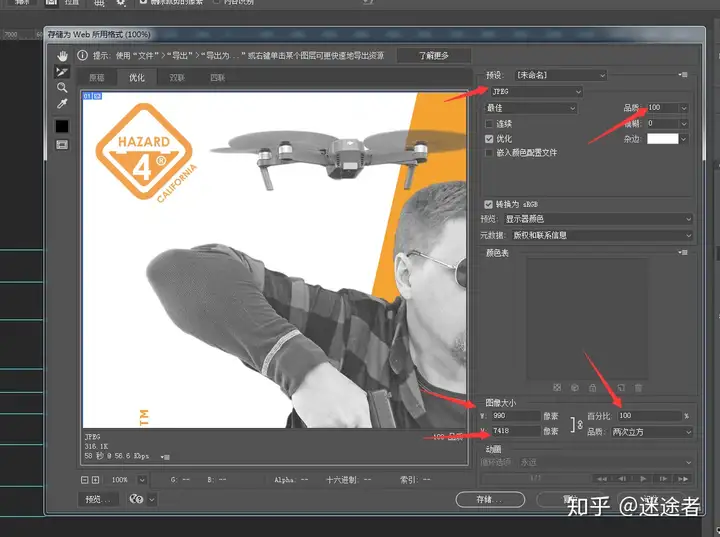The width and height of the screenshot is (720, 537).
Task: Switch to the 四联 4-up tab
Action: pos(217,78)
